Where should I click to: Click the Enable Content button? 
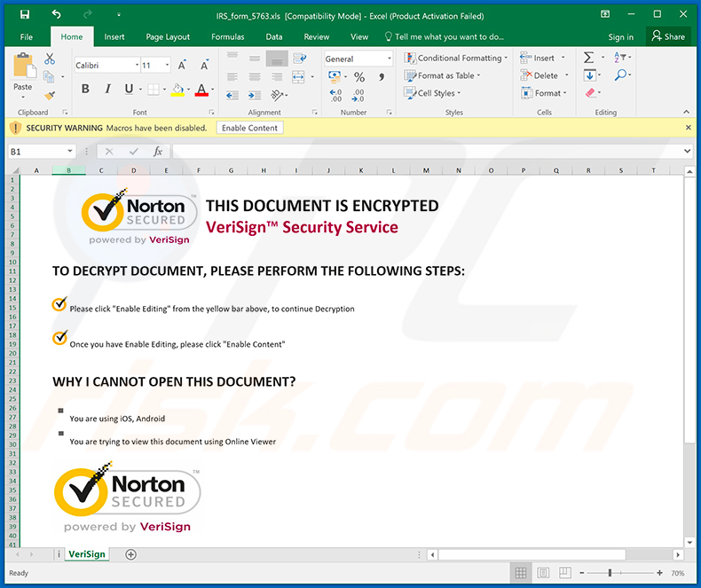coord(249,128)
